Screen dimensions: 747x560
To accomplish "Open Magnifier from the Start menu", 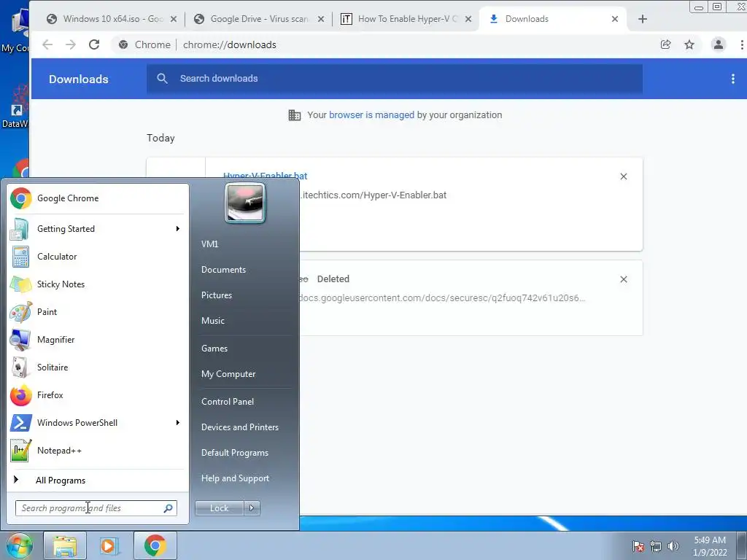I will (x=97, y=340).
